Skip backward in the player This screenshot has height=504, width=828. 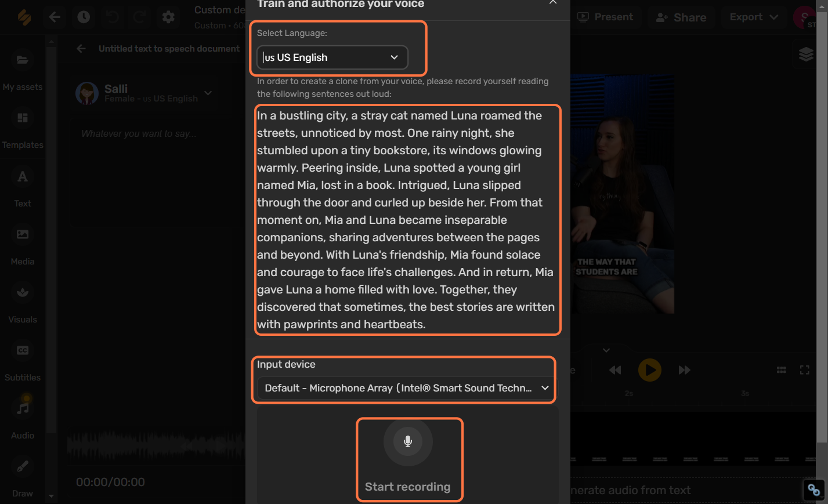click(x=615, y=370)
